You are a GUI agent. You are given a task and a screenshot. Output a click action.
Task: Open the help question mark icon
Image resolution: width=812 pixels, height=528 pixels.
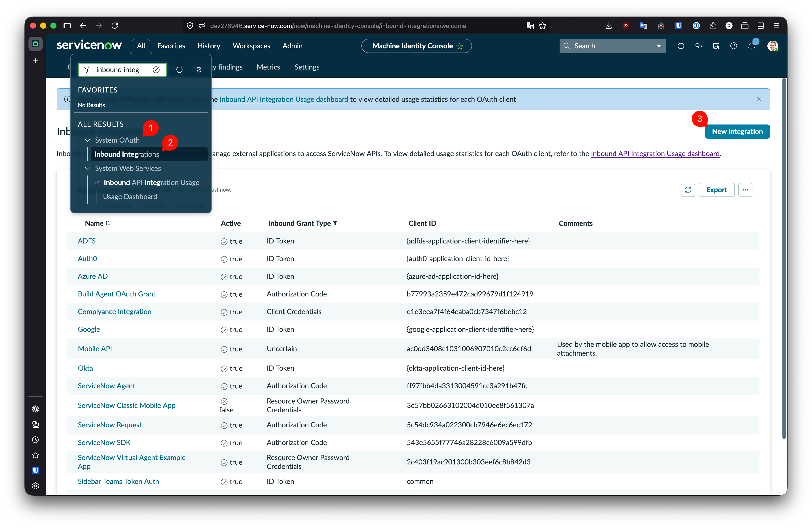tap(733, 46)
